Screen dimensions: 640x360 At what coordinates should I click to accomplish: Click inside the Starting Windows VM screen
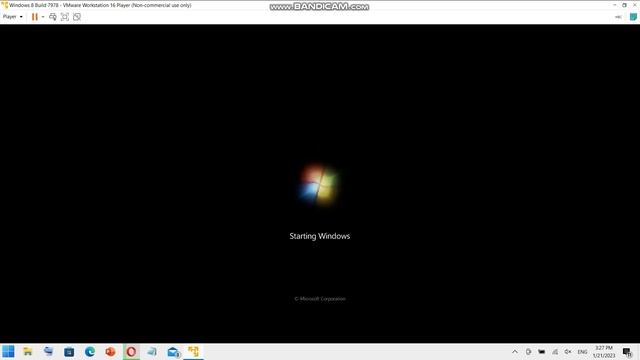coord(320,184)
